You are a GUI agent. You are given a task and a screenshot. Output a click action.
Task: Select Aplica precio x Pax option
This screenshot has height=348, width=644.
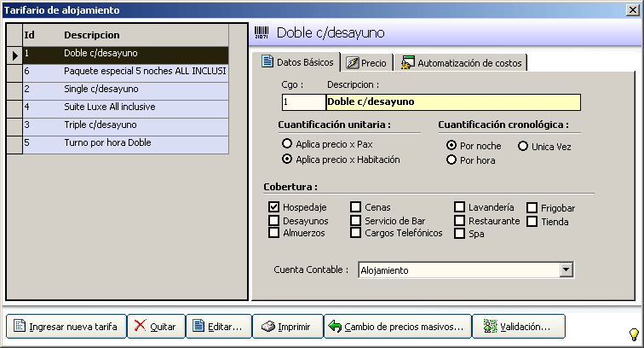click(287, 144)
